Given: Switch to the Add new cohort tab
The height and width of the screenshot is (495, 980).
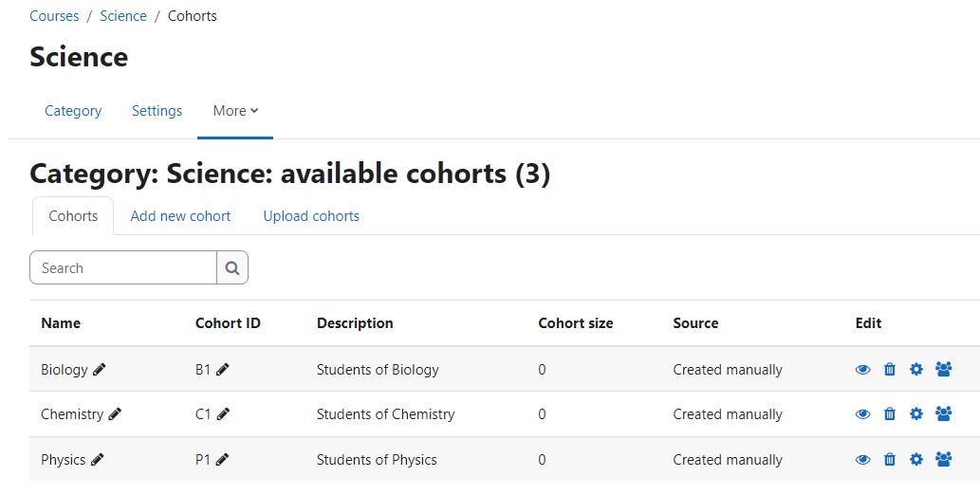Looking at the screenshot, I should tap(180, 215).
